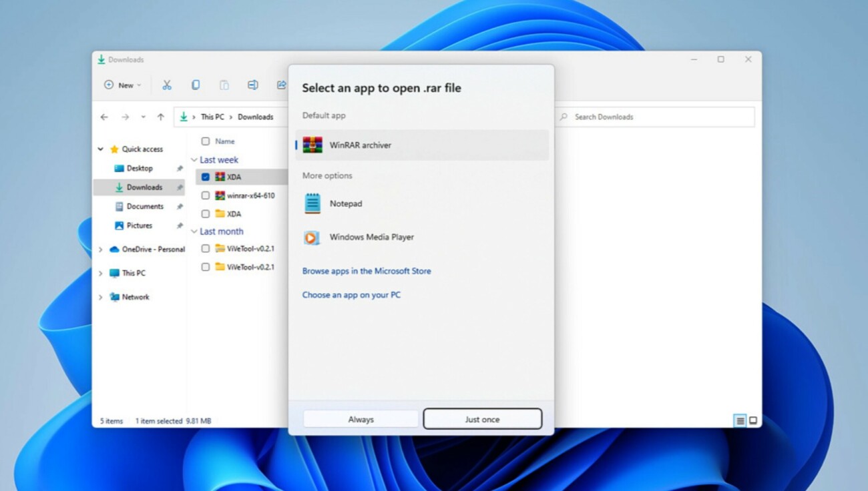
Task: Switch to details view icon in status bar
Action: [x=740, y=421]
